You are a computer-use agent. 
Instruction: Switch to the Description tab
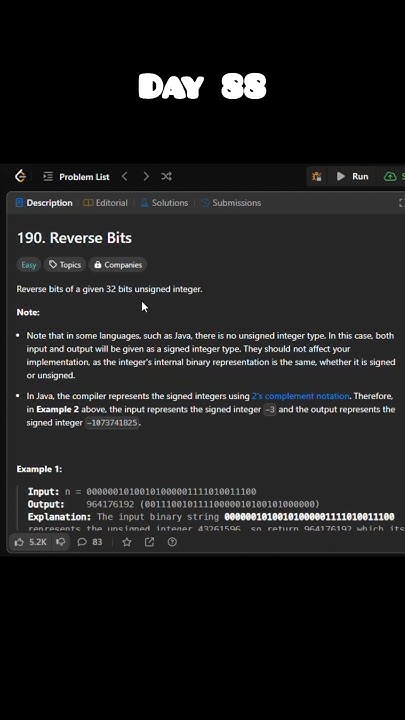[x=44, y=202]
